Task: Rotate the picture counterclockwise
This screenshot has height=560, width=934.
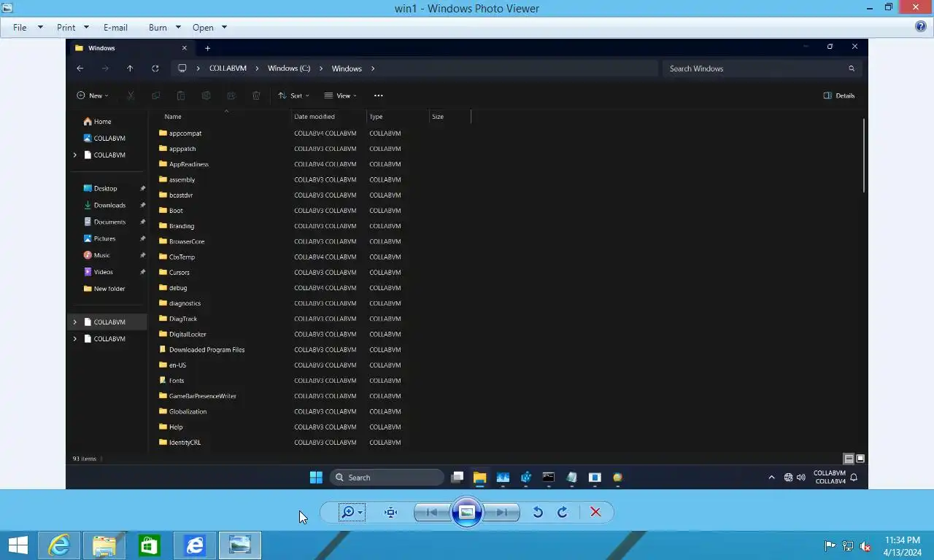Action: pos(538,512)
